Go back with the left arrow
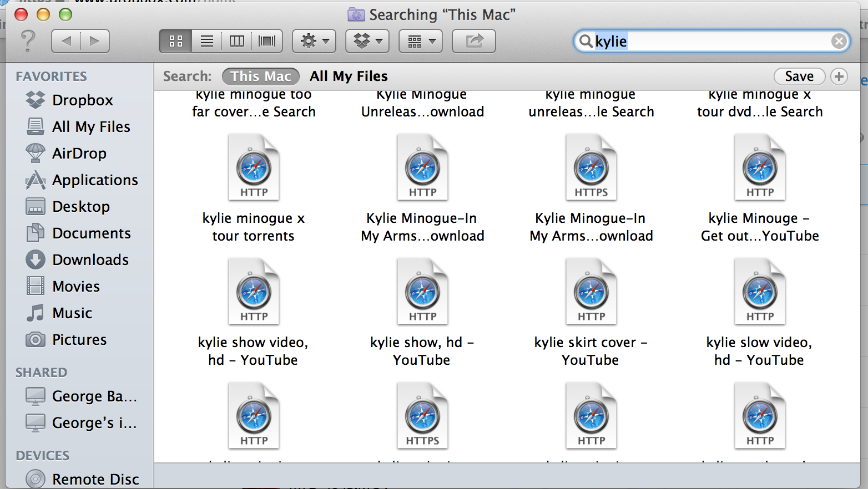Image resolution: width=868 pixels, height=489 pixels. click(x=66, y=41)
